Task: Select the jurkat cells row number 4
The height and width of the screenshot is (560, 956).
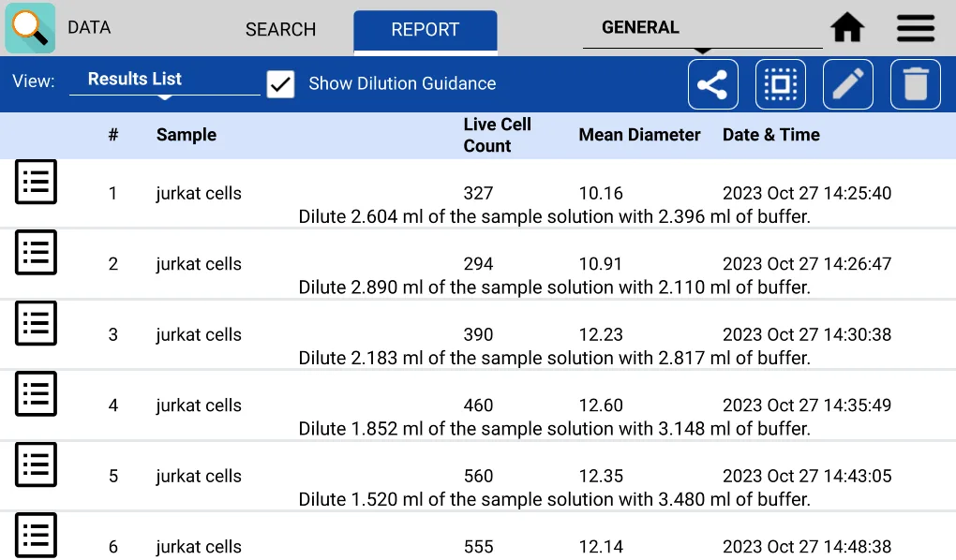Action: click(199, 405)
